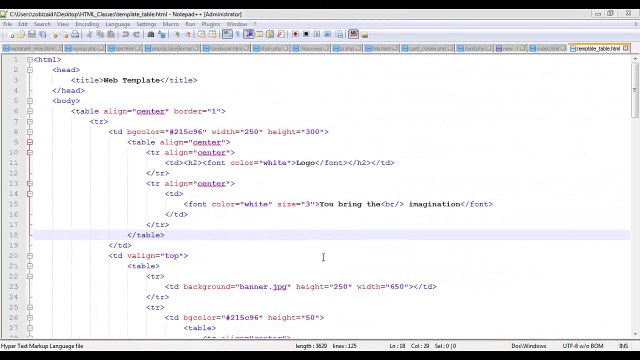
Task: Redo the edit via toolbar arrow
Action: pyautogui.click(x=136, y=35)
